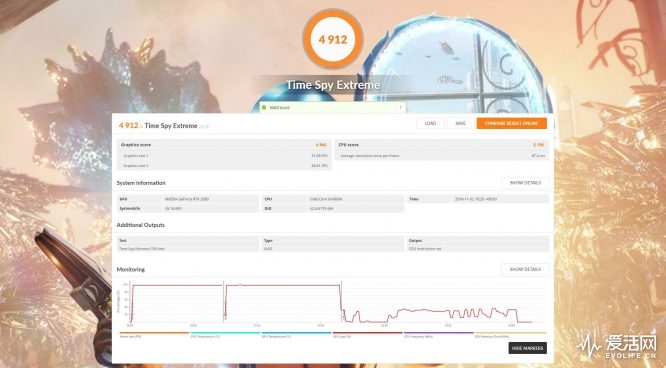This screenshot has width=666, height=368.
Task: Click the SystemInfo version row
Action: coord(188,209)
